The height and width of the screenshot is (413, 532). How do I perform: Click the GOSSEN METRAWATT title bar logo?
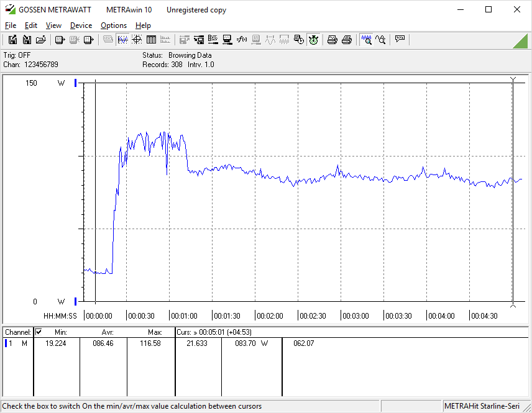point(10,9)
